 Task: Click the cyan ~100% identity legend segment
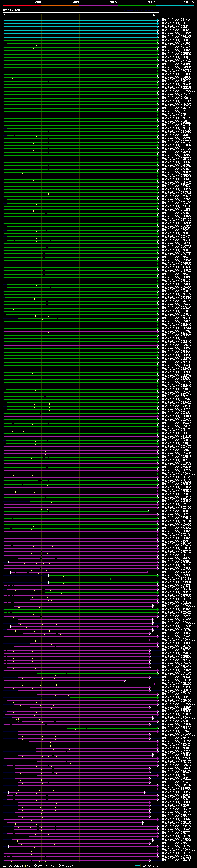tap(175, 6)
